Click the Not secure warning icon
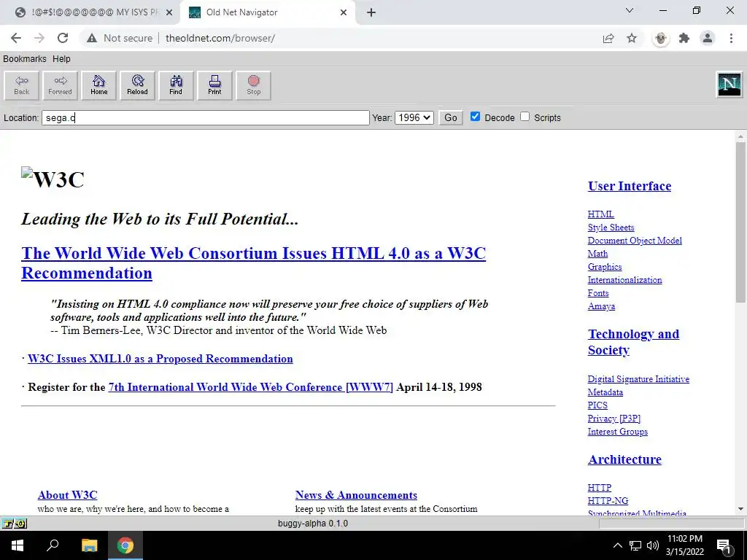747x560 pixels. 91,38
